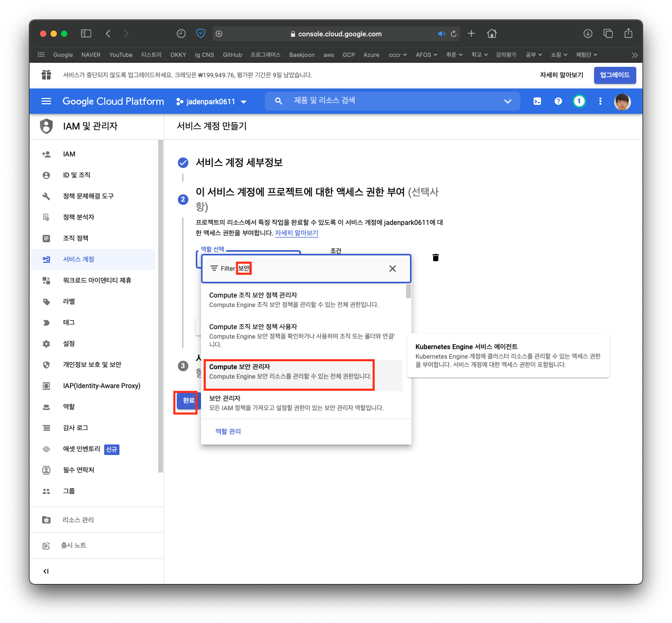Screen dimensions: 672x623
Task: Reload page via refresh icon
Action: click(454, 34)
